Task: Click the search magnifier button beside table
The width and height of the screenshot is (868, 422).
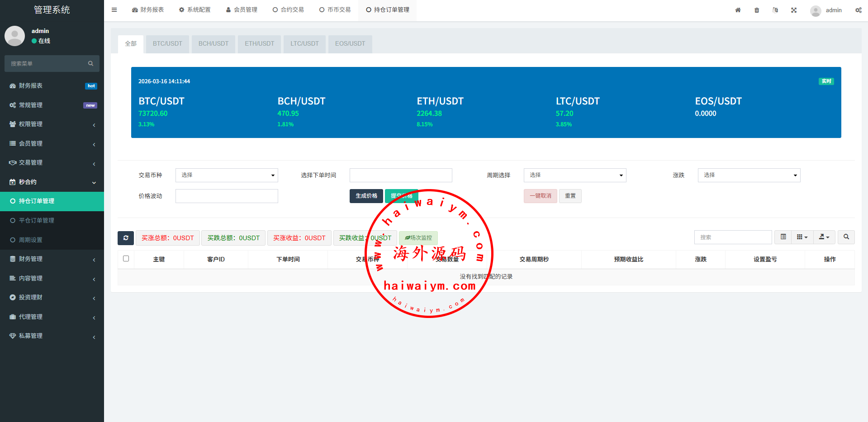Action: pyautogui.click(x=846, y=237)
